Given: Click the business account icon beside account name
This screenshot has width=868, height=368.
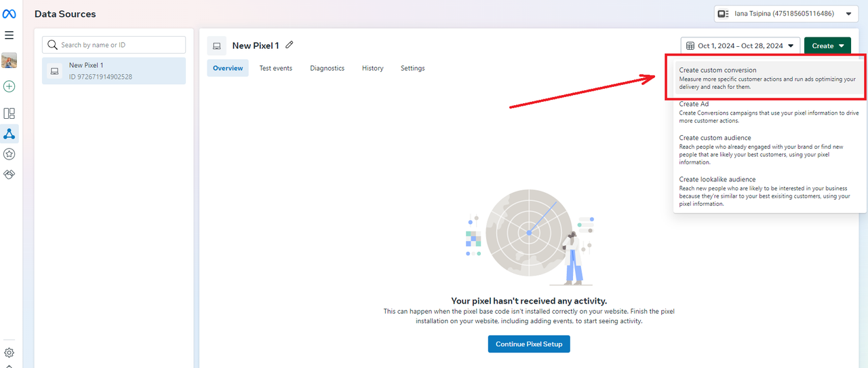Looking at the screenshot, I should point(724,14).
